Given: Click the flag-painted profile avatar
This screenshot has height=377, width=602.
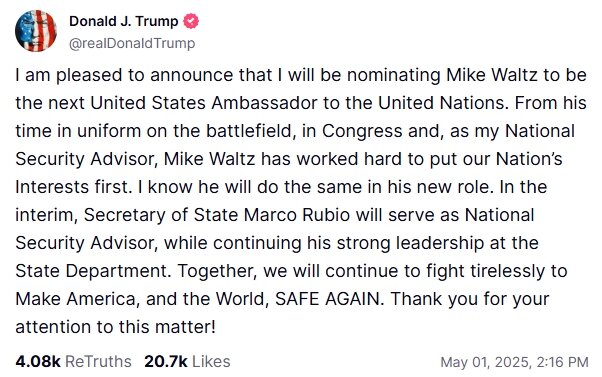Looking at the screenshot, I should click(x=36, y=31).
